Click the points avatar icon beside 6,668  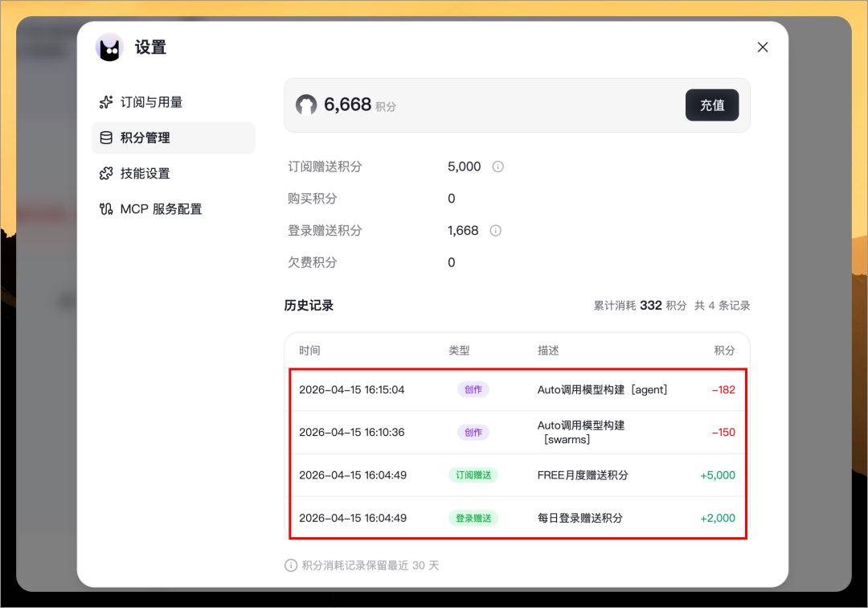coord(306,105)
